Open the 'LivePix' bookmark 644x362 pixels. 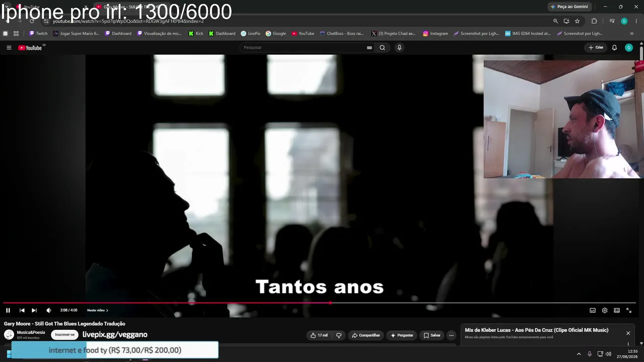tap(251, 34)
